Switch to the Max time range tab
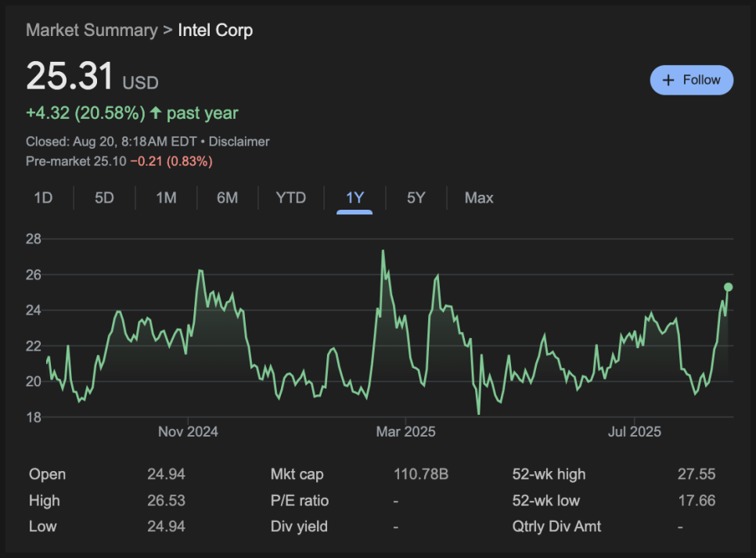The height and width of the screenshot is (558, 756). [x=479, y=198]
